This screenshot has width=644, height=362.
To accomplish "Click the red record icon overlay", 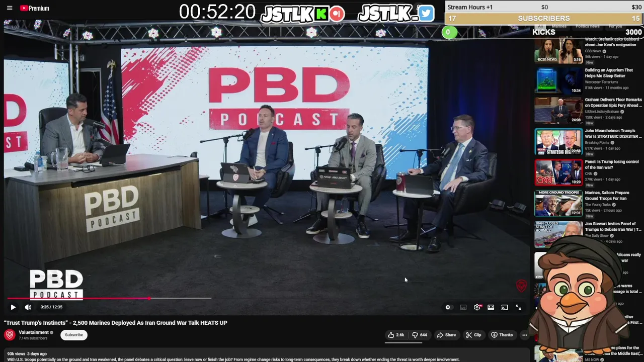I will [x=337, y=14].
